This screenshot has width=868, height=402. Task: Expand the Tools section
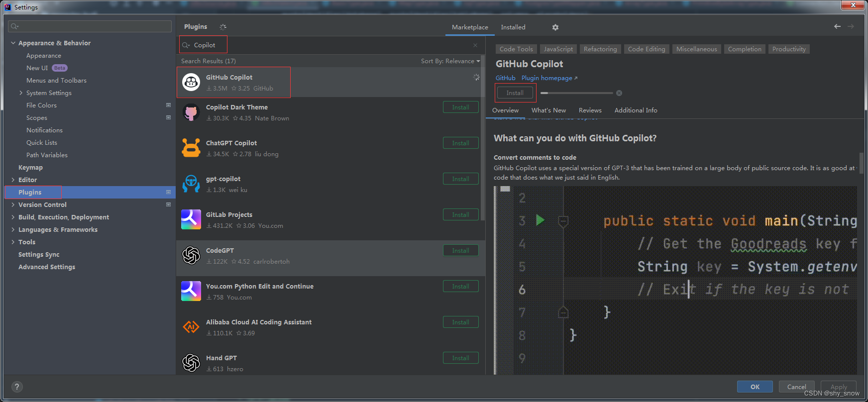coord(13,242)
